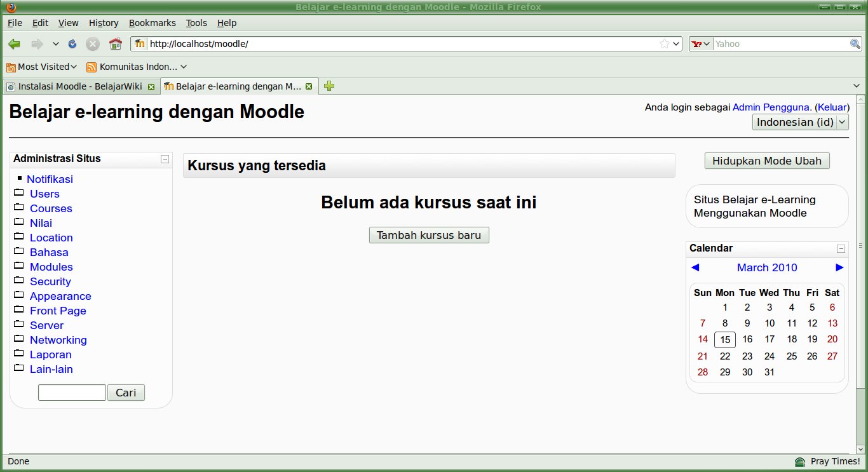Click the Keluar logout link

(832, 107)
